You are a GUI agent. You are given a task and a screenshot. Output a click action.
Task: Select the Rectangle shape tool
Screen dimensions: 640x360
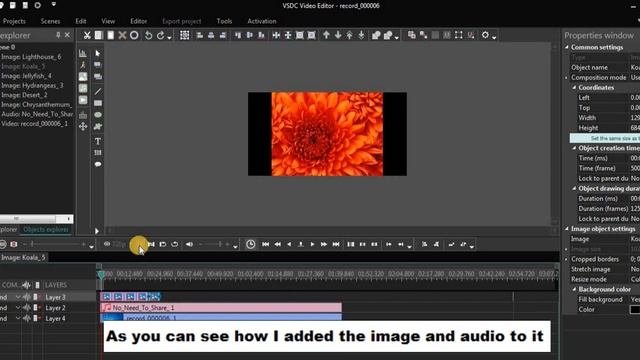[x=98, y=103]
